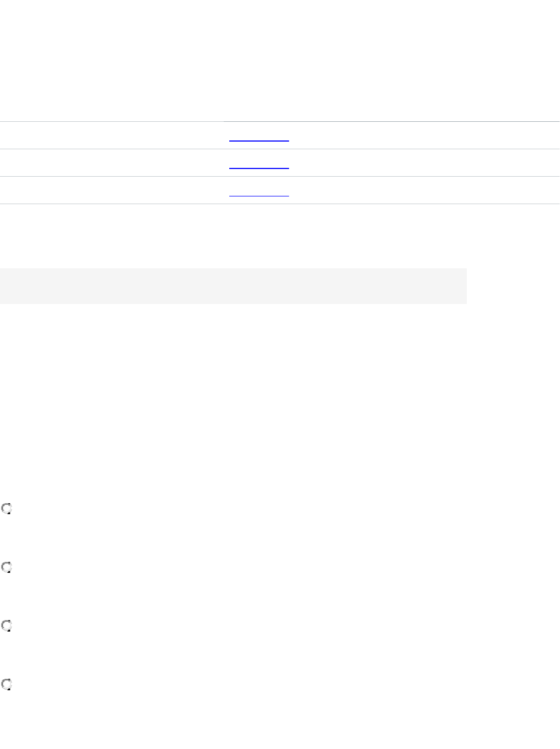Select the second radio button option

(7, 567)
